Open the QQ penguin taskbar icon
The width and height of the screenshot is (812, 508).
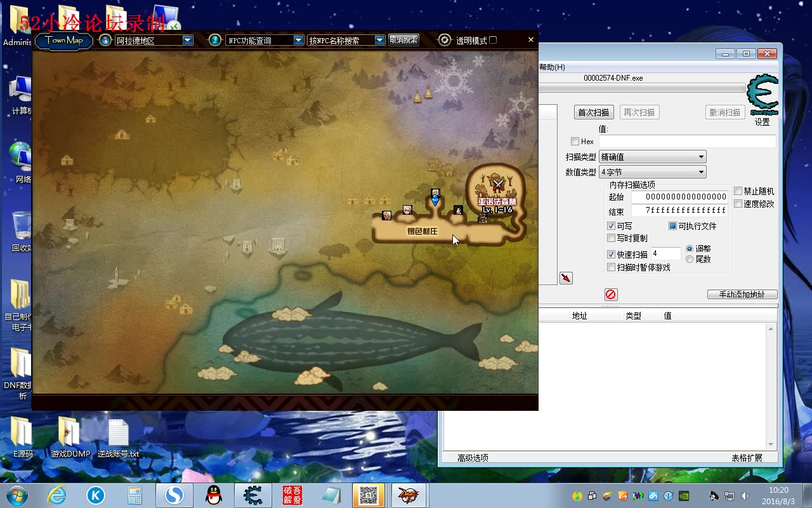click(x=214, y=495)
